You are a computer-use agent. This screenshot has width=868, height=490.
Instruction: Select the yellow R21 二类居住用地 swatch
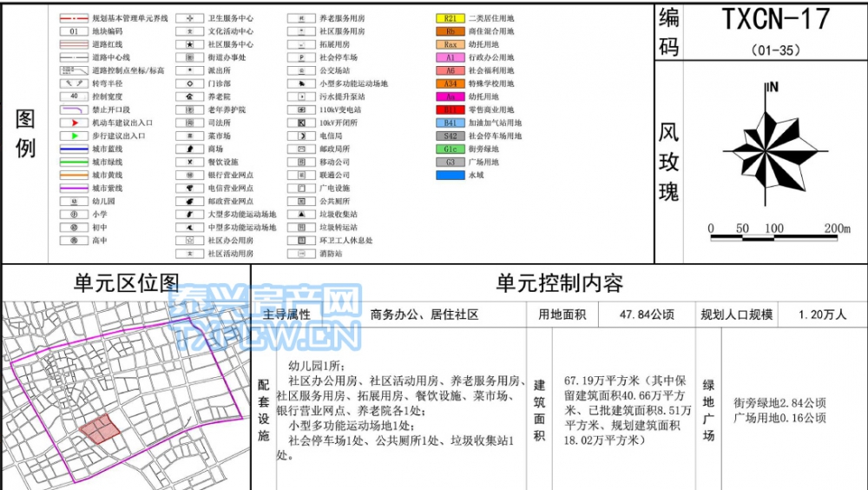click(x=450, y=18)
